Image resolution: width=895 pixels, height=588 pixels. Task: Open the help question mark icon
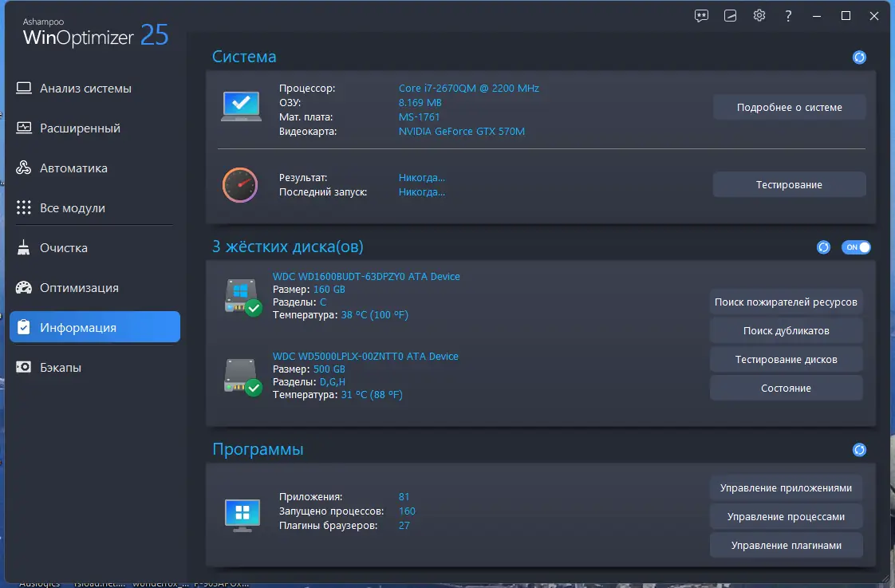788,16
